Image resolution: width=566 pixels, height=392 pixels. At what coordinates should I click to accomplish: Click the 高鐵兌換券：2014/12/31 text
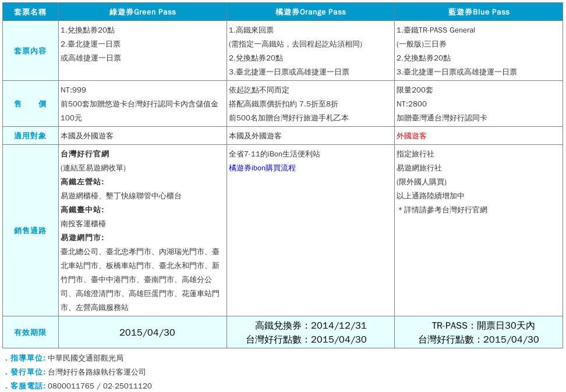(310, 326)
